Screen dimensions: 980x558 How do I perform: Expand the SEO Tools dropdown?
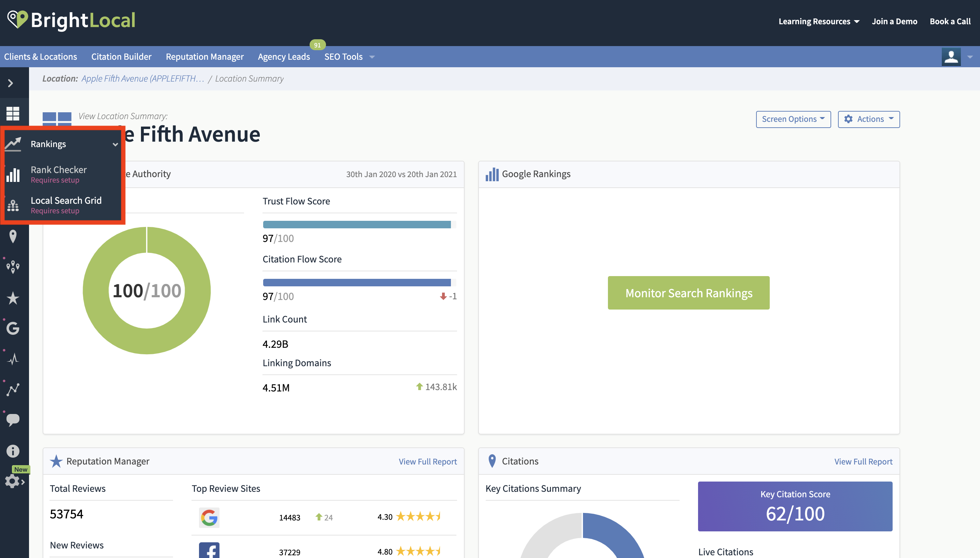click(349, 57)
